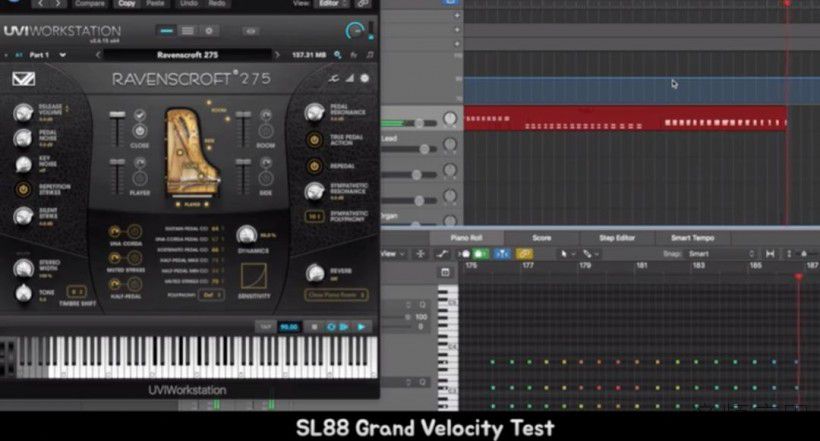Viewport: 820px width, 441px height.
Task: Toggle True Pedal Action power button
Action: [314, 140]
